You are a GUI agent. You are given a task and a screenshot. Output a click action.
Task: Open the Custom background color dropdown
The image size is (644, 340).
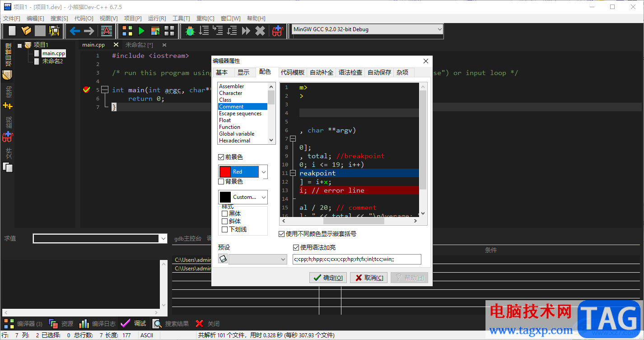coord(263,197)
